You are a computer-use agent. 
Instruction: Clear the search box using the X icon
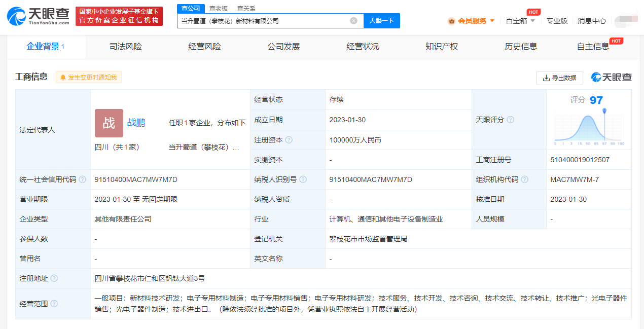[353, 20]
